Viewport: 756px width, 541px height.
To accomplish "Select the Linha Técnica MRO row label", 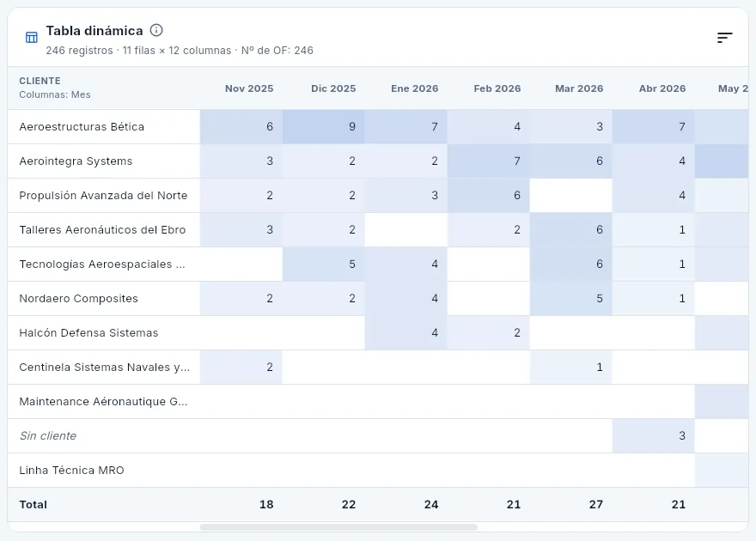I will click(x=72, y=471).
